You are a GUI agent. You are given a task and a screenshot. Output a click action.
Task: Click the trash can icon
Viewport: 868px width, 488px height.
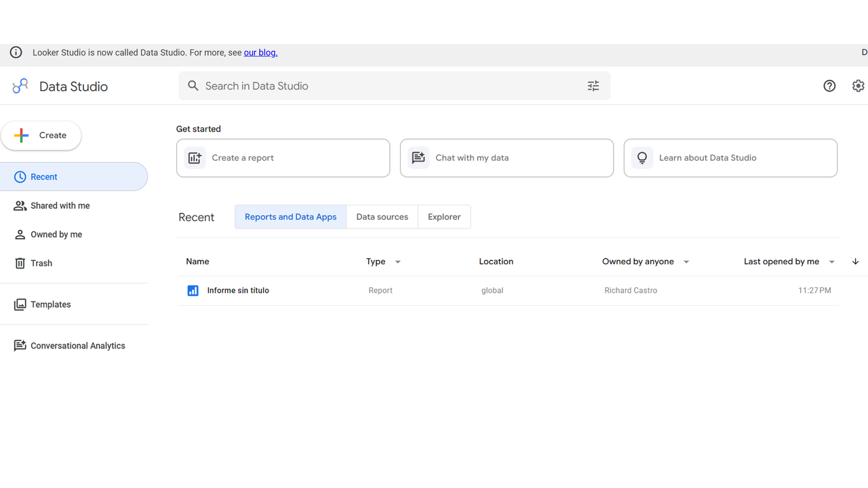pyautogui.click(x=20, y=263)
